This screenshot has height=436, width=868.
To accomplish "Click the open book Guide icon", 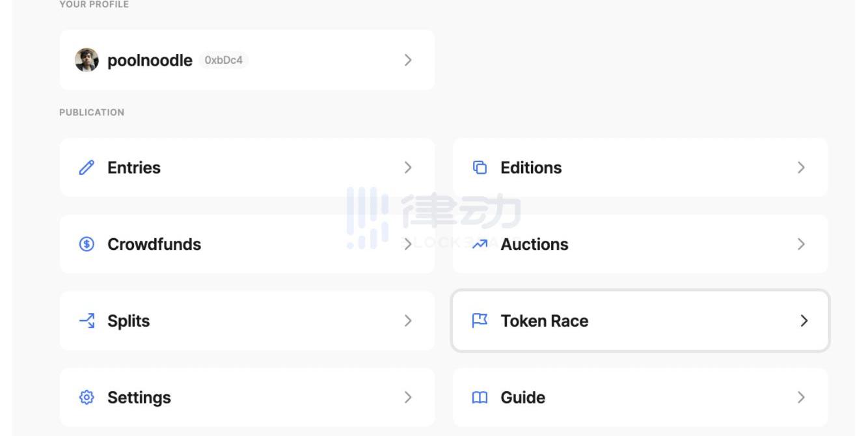I will (x=480, y=398).
